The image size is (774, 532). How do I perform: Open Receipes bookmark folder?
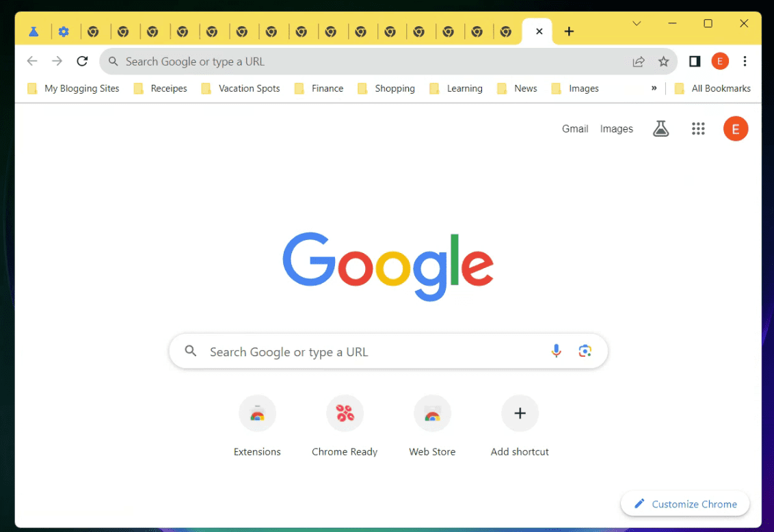point(161,89)
